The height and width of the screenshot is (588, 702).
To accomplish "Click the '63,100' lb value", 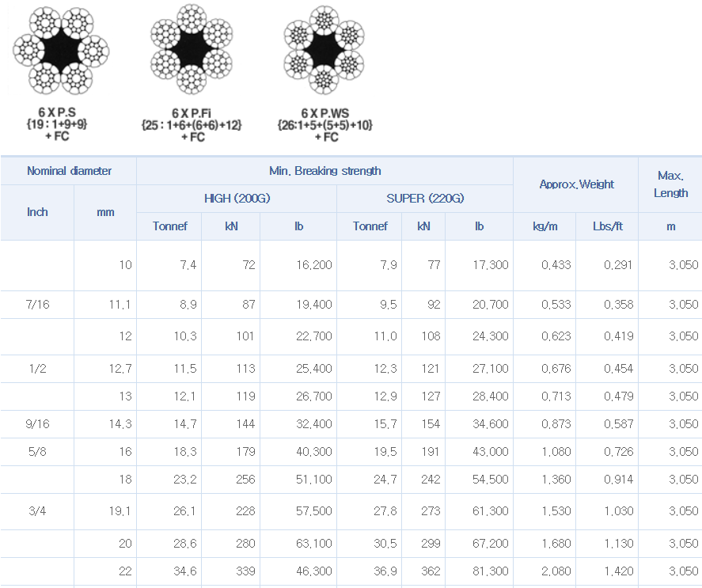I will (314, 544).
